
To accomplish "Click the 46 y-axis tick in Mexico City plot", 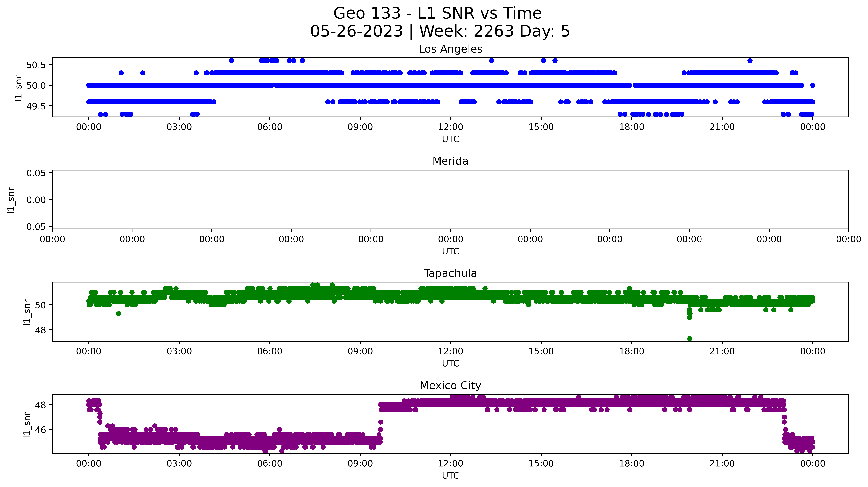I will 40,430.
